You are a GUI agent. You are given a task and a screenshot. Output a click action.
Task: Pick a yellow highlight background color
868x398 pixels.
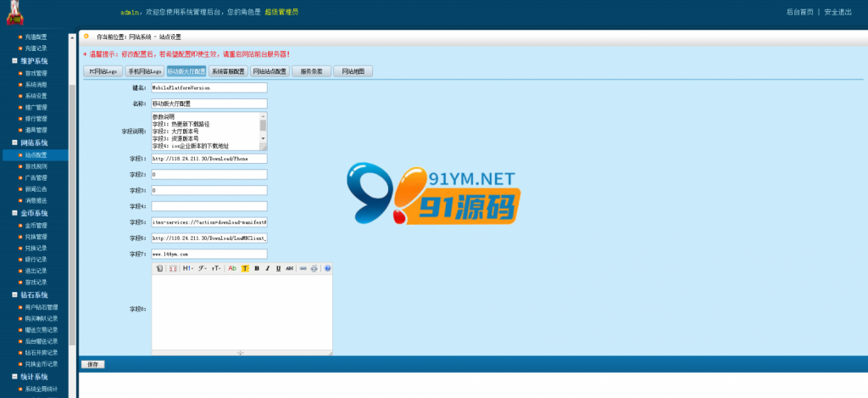click(245, 268)
